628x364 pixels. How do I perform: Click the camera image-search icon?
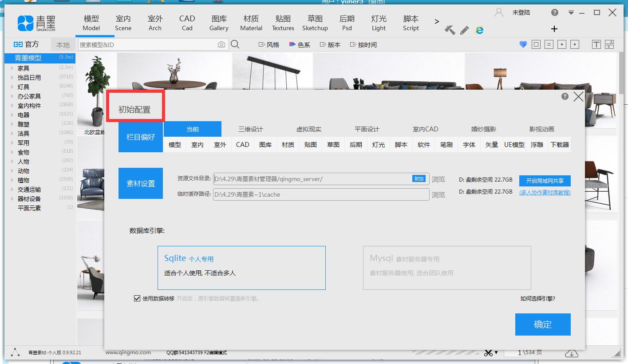[x=221, y=44]
